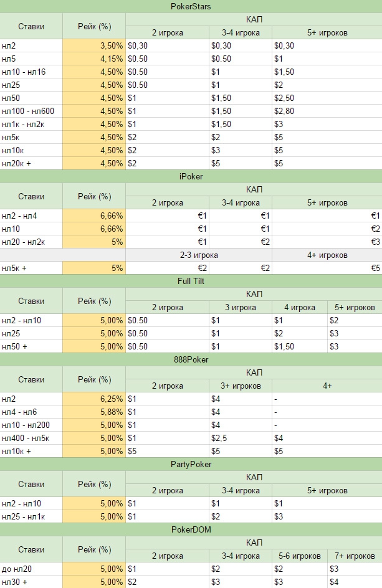This screenshot has height=588, width=382.
Task: Click the iPoker section header
Action: point(191,176)
